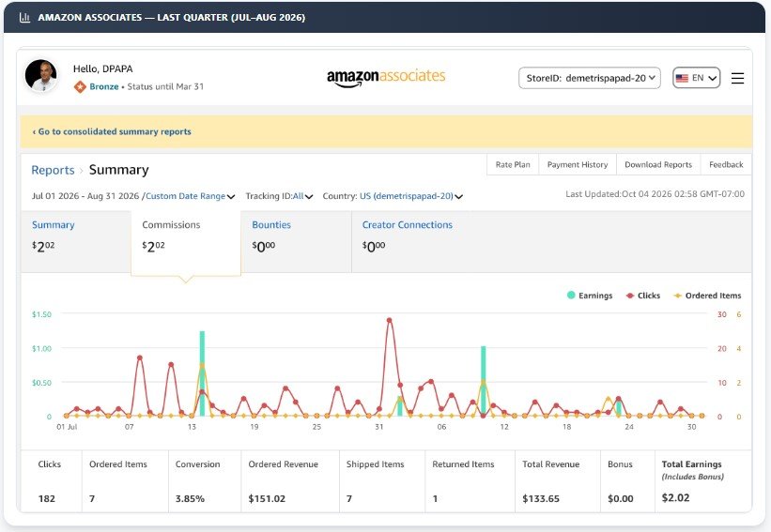This screenshot has height=532, width=771.
Task: Expand the Custom Date Range selector
Action: [x=191, y=196]
